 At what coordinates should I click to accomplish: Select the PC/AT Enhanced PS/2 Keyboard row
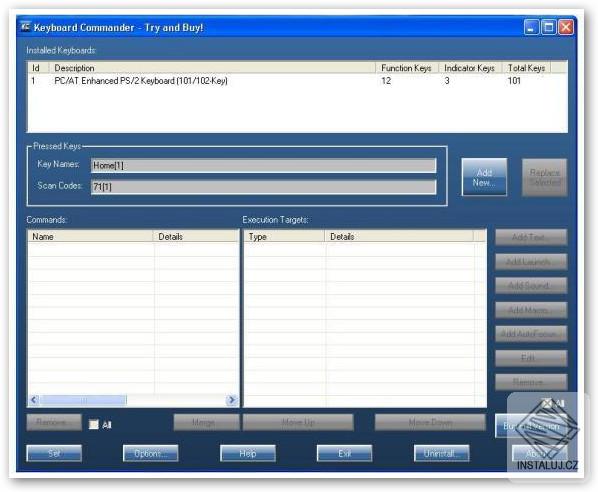[x=297, y=81]
